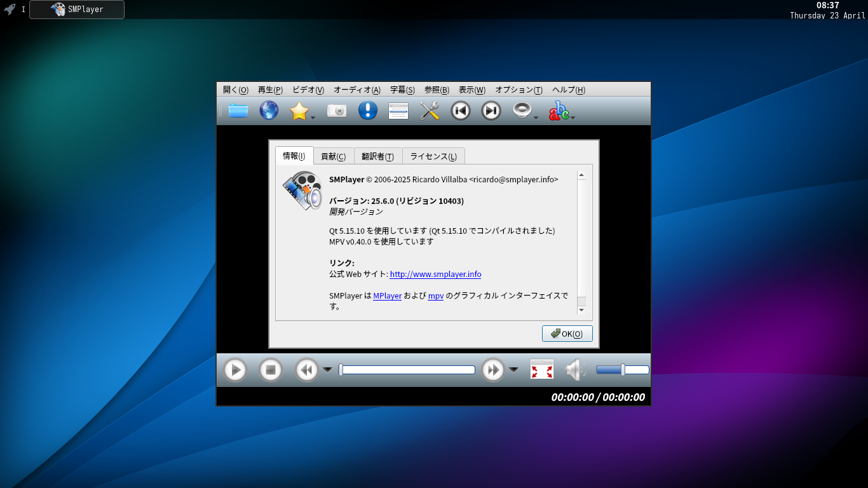Expand the audio track dropdown arrow
The width and height of the screenshot is (868, 488).
536,118
